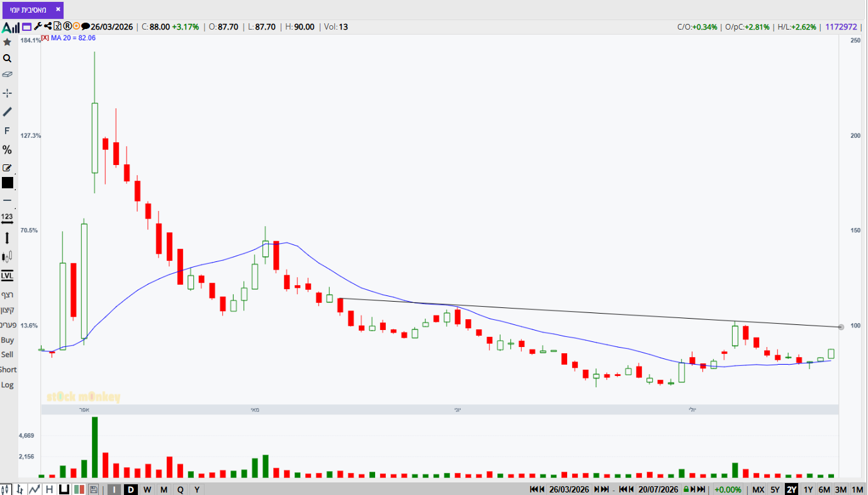Select the vertical arrow range tool
Image resolution: width=868 pixels, height=495 pixels.
tap(7, 238)
